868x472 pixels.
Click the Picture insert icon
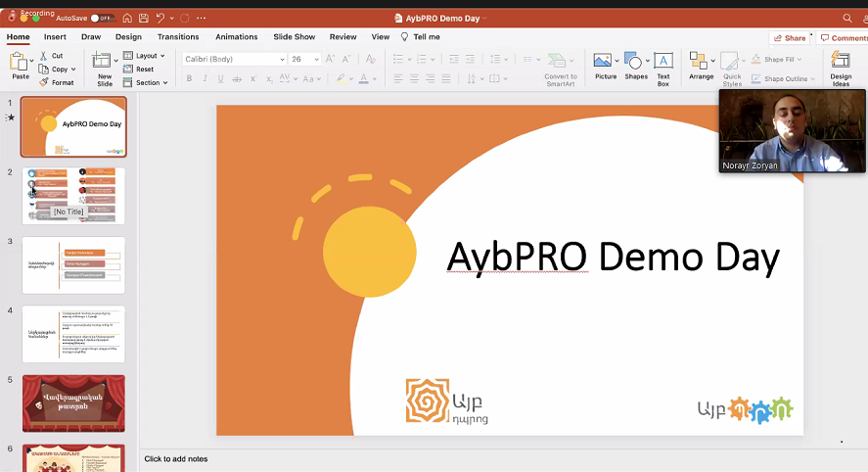click(602, 60)
